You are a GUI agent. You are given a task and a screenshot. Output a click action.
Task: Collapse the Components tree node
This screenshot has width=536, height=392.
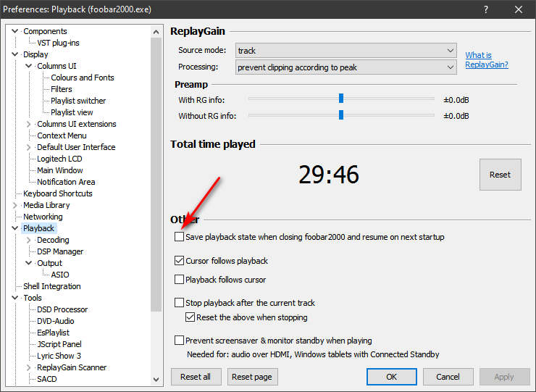tap(14, 31)
